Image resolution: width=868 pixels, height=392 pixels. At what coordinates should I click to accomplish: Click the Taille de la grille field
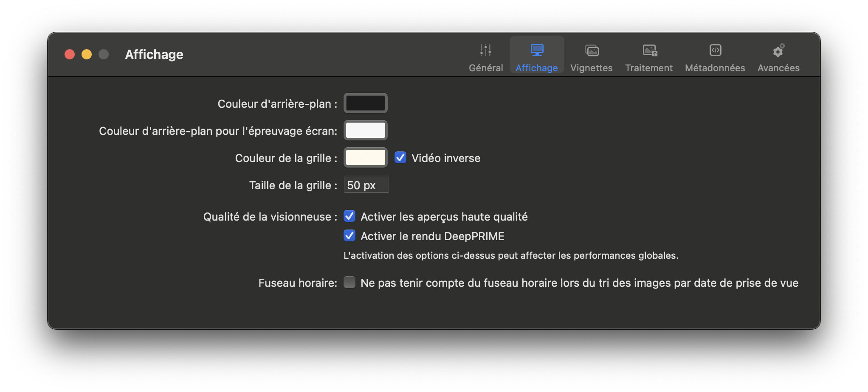[x=366, y=185]
